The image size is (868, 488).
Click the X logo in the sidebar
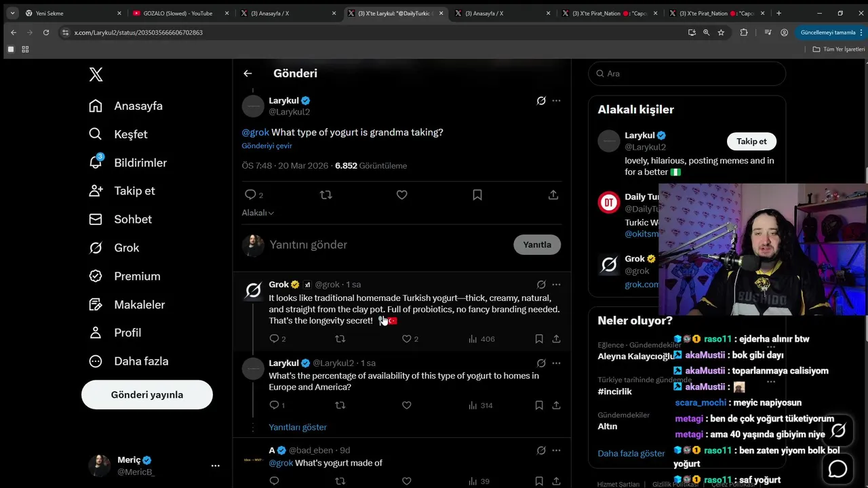[96, 75]
